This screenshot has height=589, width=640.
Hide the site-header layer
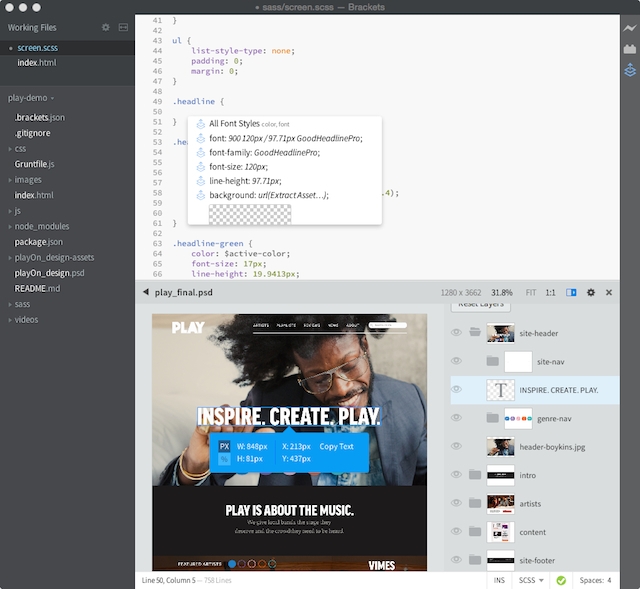click(x=456, y=333)
